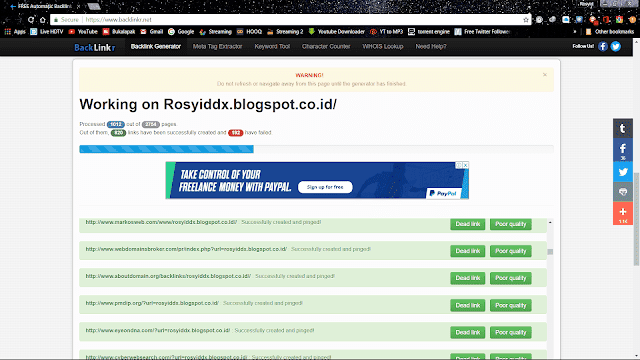Open the Meta Tag Extractor tool
Viewport: 640px width, 360px height.
pos(218,47)
